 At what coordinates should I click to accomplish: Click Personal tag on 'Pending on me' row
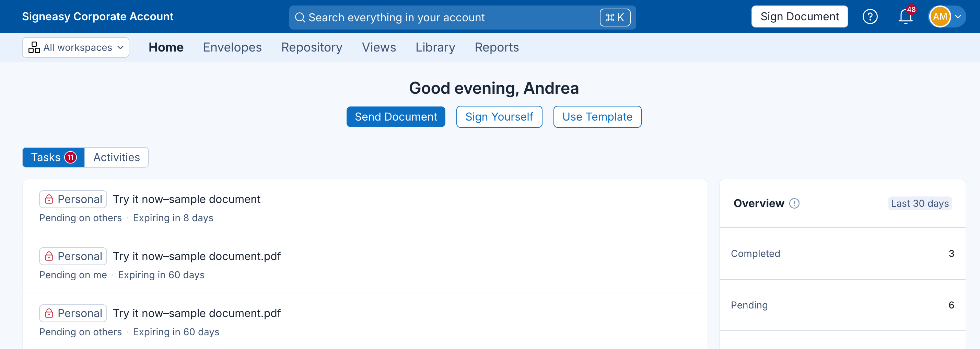click(x=73, y=256)
